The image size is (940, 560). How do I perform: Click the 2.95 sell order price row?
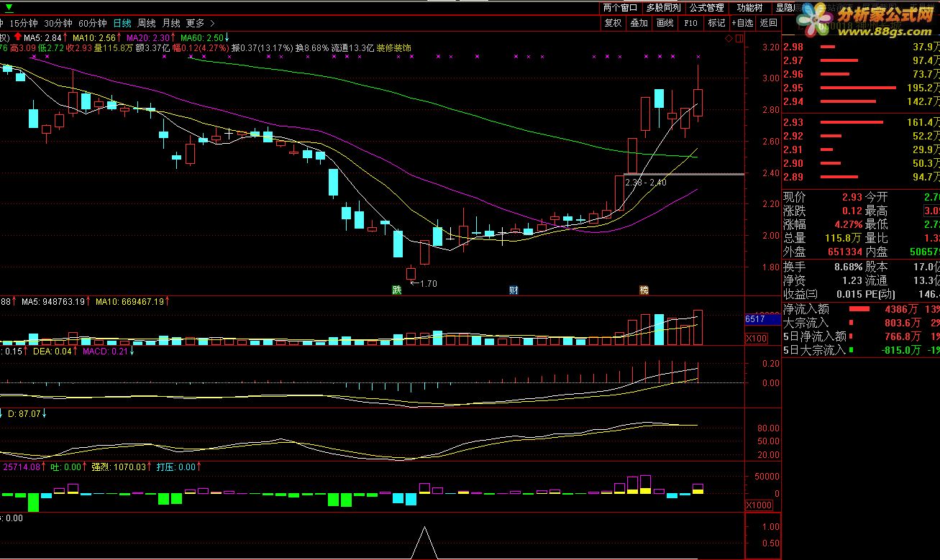point(860,88)
